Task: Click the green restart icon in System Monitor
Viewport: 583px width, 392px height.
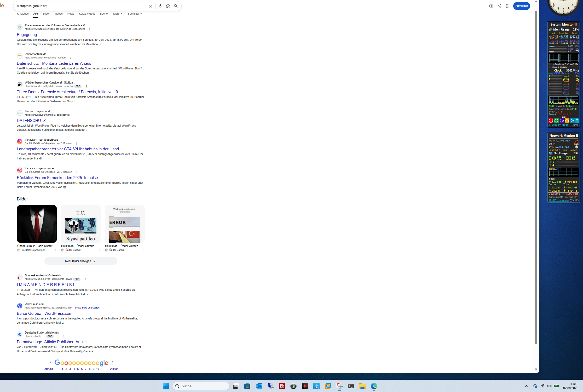Action: click(x=556, y=121)
